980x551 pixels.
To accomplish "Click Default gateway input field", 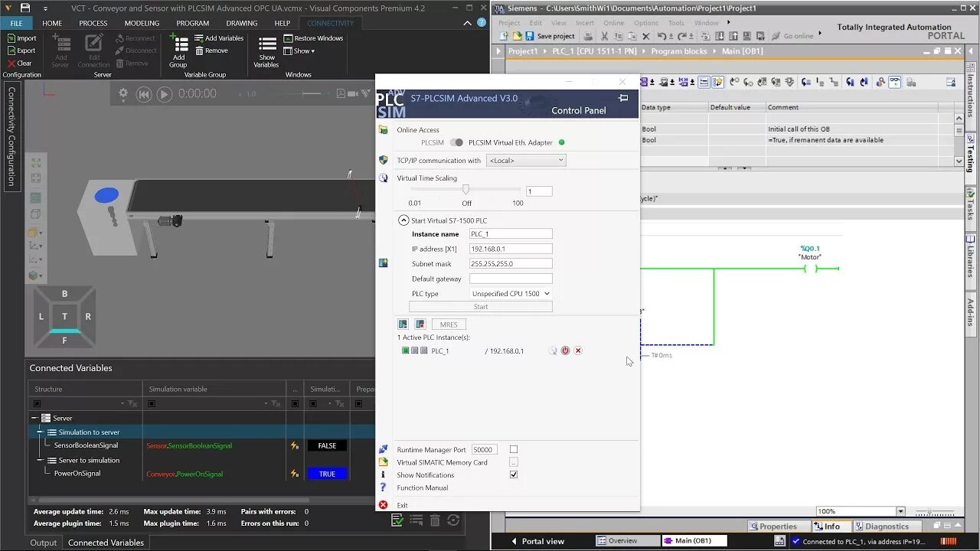I will pyautogui.click(x=511, y=279).
